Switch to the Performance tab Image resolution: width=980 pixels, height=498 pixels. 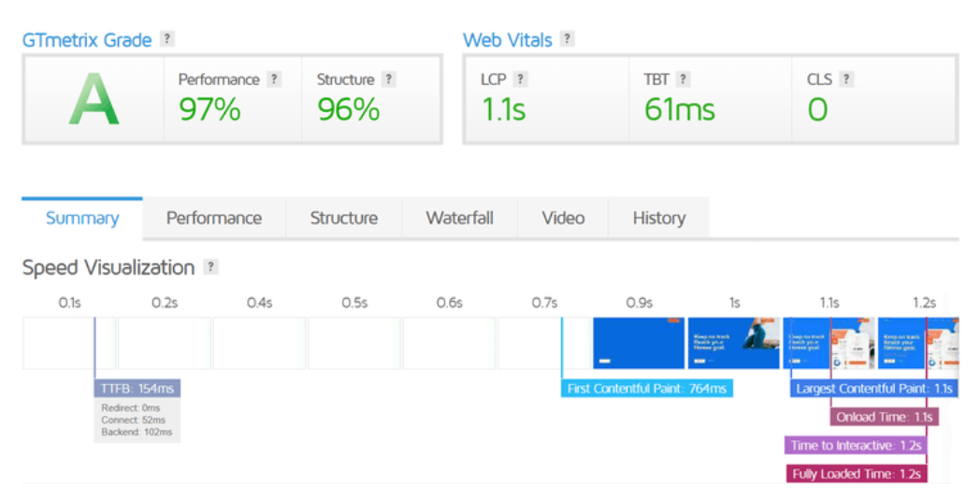click(x=214, y=218)
